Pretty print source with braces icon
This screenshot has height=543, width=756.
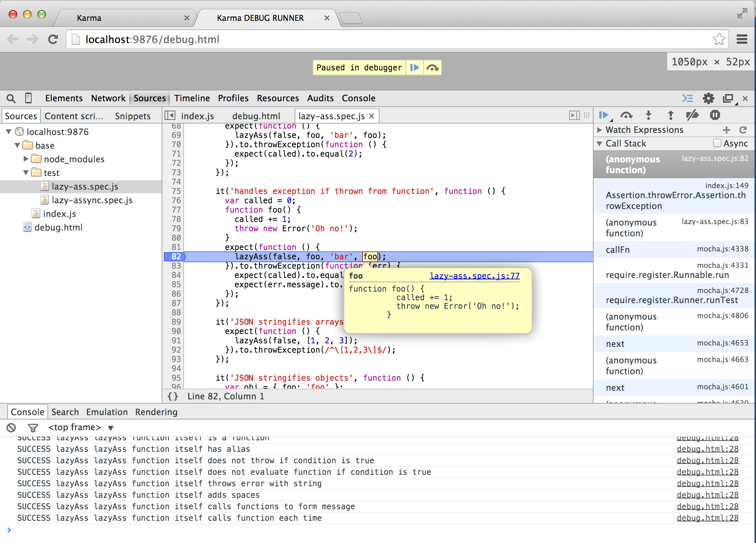pos(173,396)
